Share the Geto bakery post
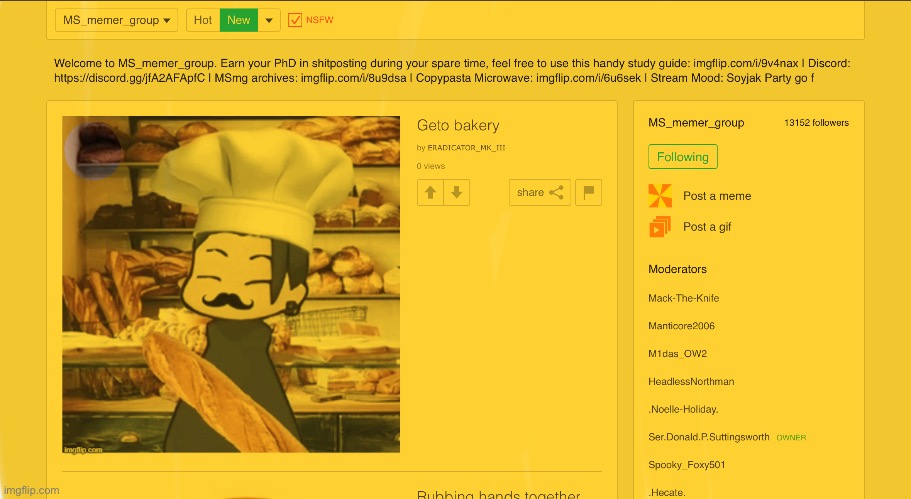This screenshot has width=911, height=499. click(x=539, y=193)
